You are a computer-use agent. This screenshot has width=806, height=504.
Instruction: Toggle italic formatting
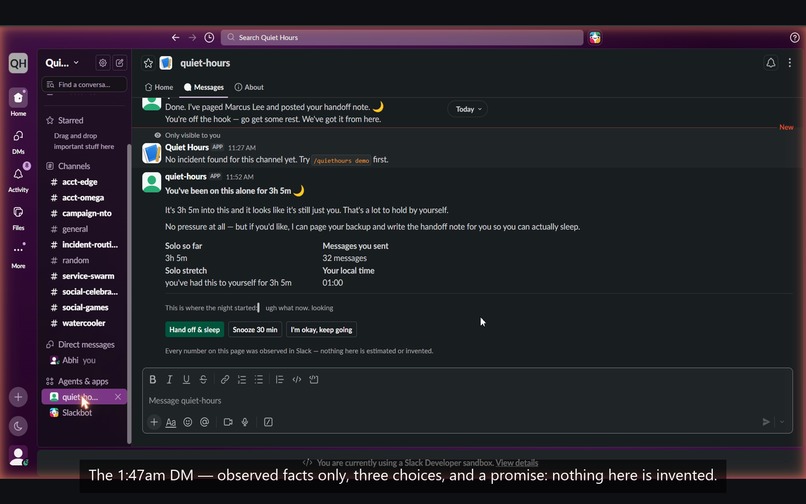coord(169,380)
